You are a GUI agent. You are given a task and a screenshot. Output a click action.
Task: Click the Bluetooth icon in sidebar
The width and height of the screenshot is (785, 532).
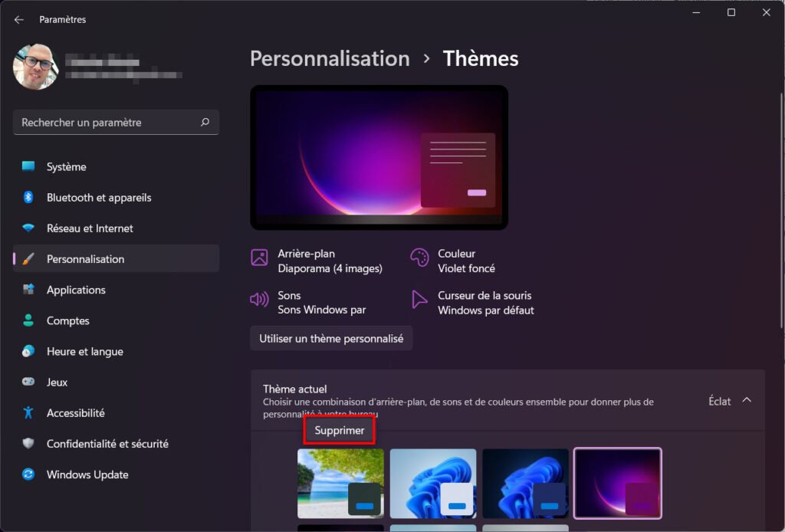(28, 197)
